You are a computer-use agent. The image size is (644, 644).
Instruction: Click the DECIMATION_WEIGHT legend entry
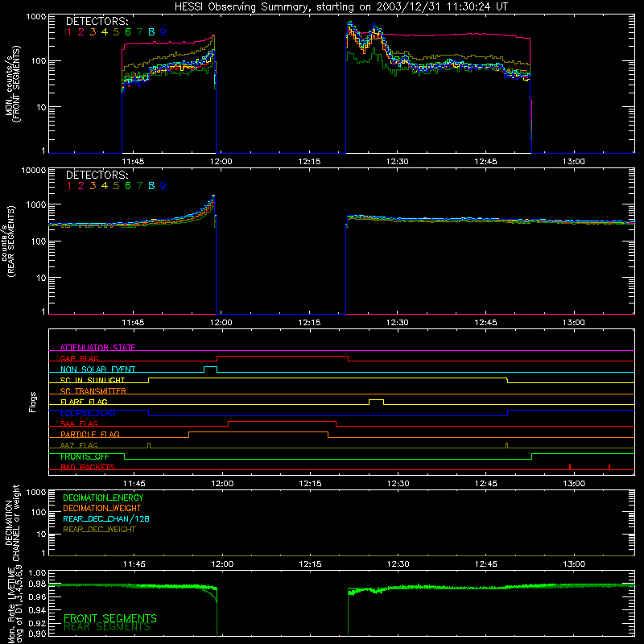pyautogui.click(x=102, y=509)
